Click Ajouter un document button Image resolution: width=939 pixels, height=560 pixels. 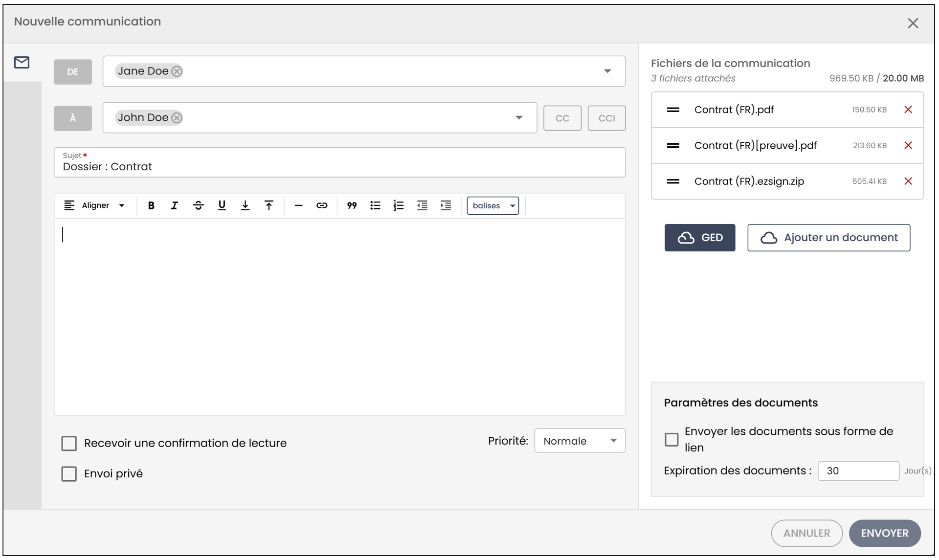(x=828, y=238)
